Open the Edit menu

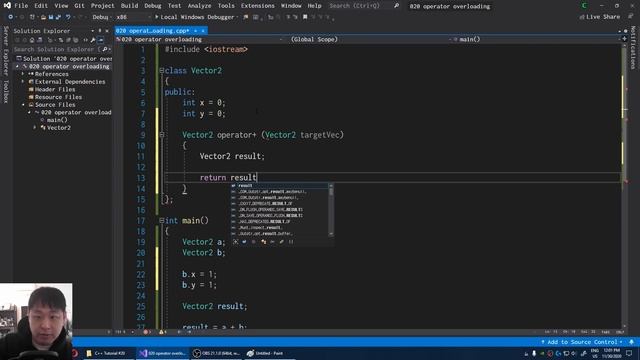coord(41,6)
